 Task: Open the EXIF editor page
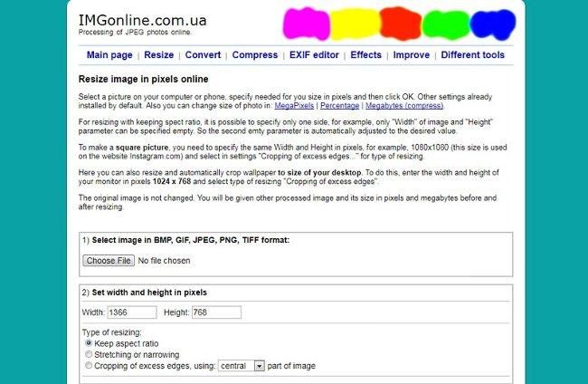pyautogui.click(x=314, y=55)
